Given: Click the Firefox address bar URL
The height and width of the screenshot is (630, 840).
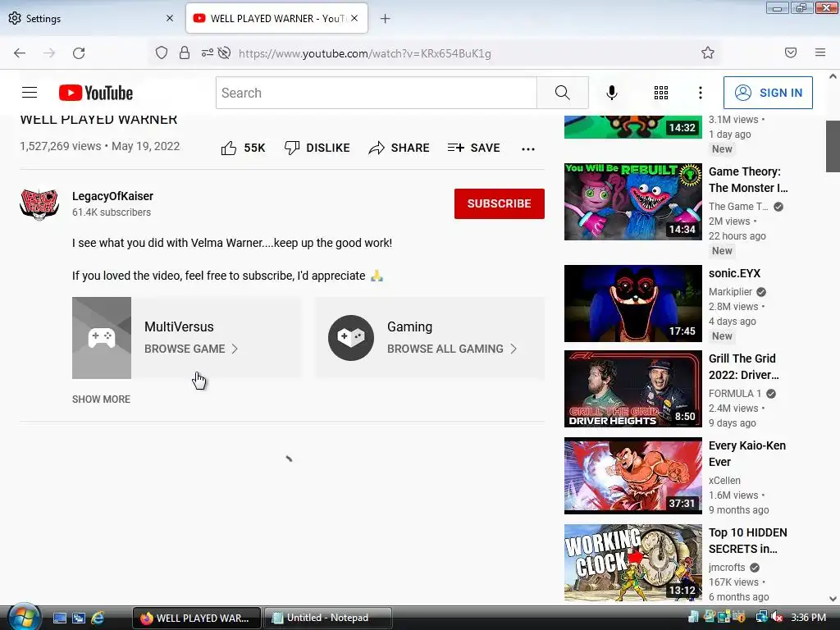Looking at the screenshot, I should coord(365,53).
